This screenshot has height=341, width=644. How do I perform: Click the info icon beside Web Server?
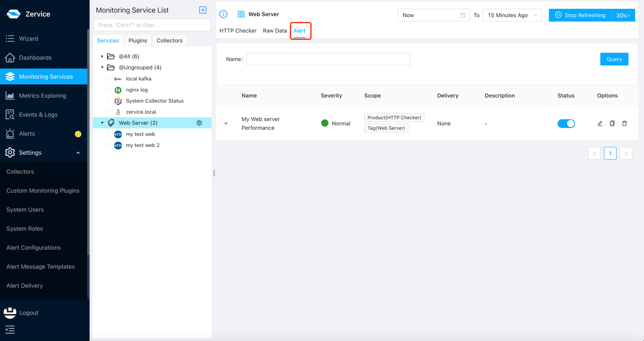point(223,14)
